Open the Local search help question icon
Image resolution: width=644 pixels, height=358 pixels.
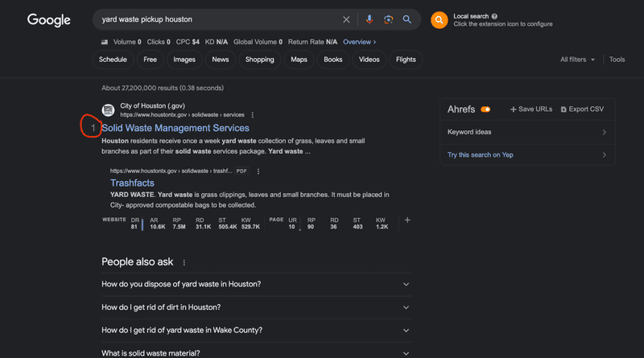(x=494, y=16)
